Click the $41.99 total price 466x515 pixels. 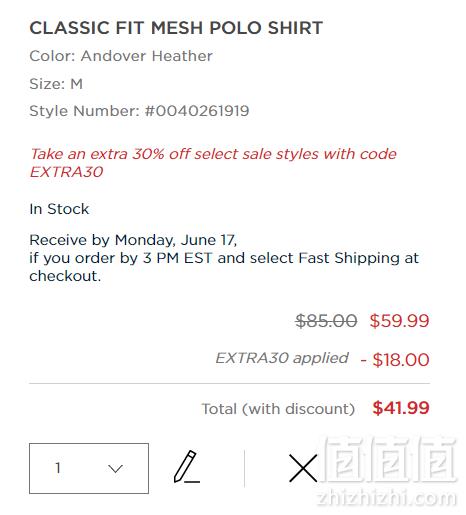[401, 408]
